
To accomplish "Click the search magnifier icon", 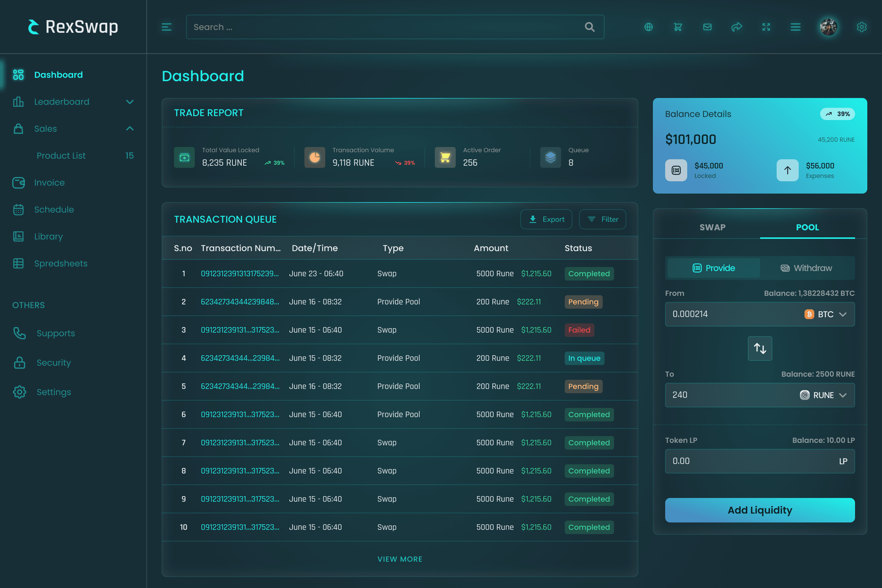I will tap(590, 27).
